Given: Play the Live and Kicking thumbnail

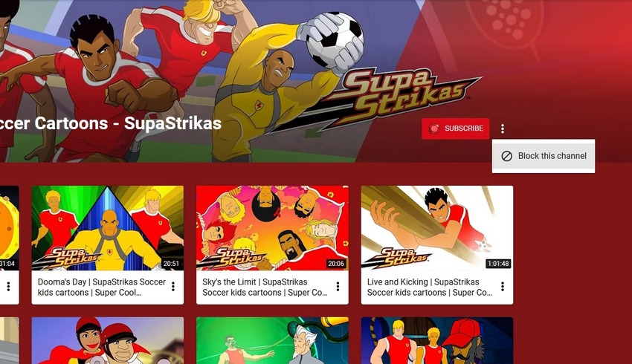Looking at the screenshot, I should click(437, 228).
